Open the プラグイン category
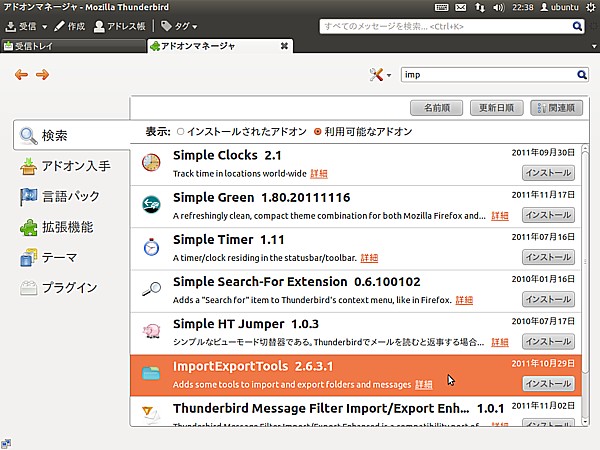Viewport: 600px width, 450px height. coord(59,288)
